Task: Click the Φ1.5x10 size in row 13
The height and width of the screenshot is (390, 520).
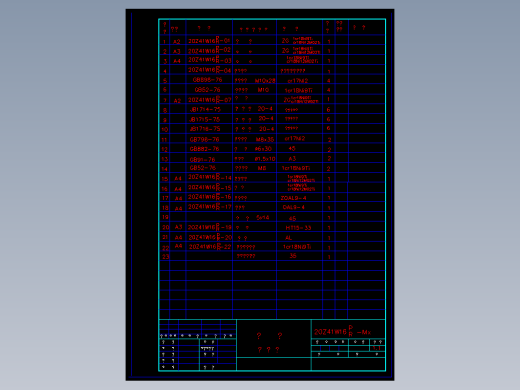Action: [x=265, y=159]
